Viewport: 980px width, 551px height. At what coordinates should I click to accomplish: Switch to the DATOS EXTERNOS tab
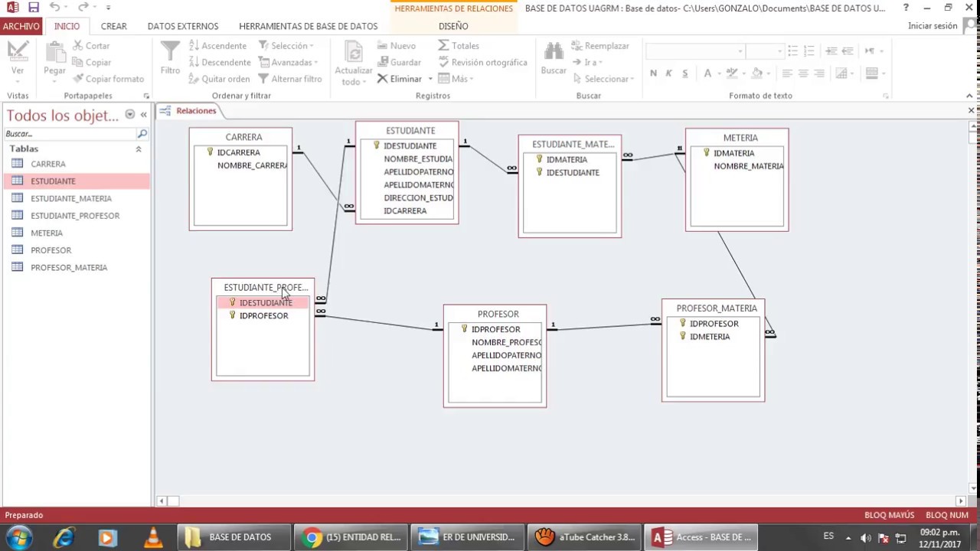182,26
